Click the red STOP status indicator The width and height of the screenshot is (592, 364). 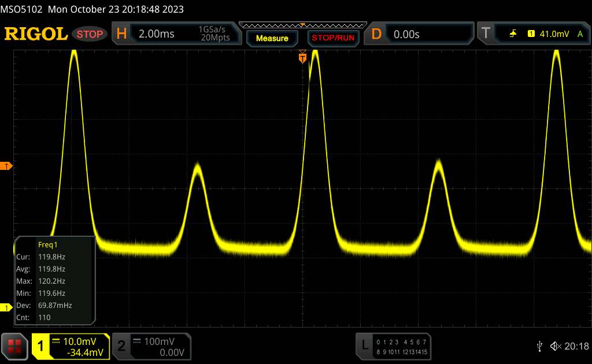91,34
